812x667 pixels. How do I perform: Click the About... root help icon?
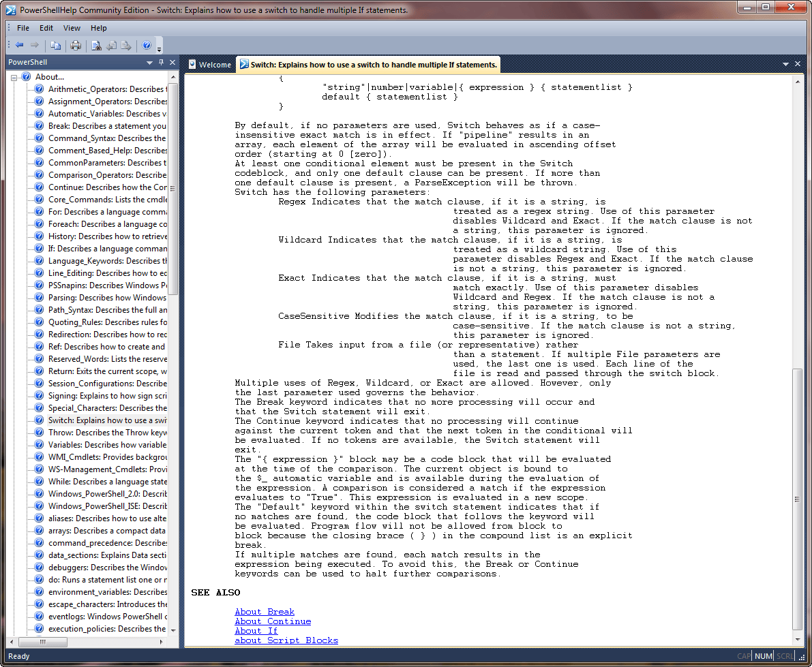tap(27, 76)
